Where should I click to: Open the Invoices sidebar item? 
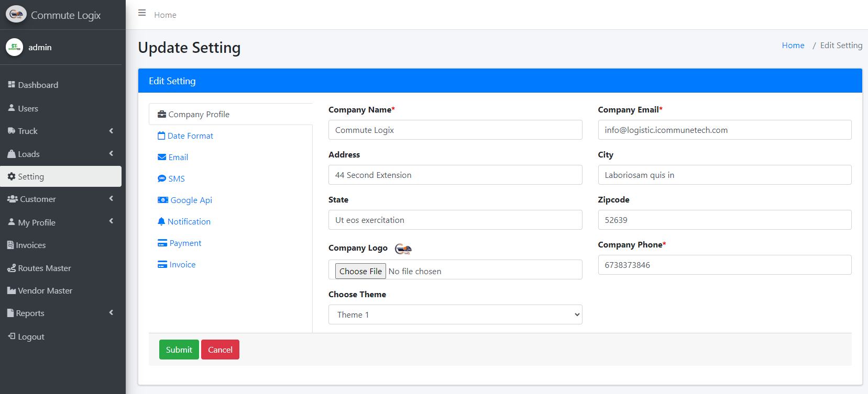30,245
